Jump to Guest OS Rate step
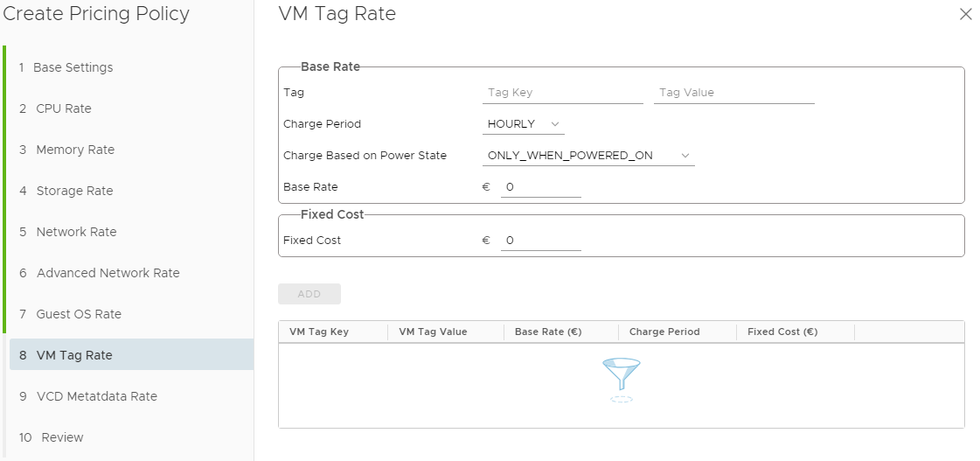 (79, 314)
